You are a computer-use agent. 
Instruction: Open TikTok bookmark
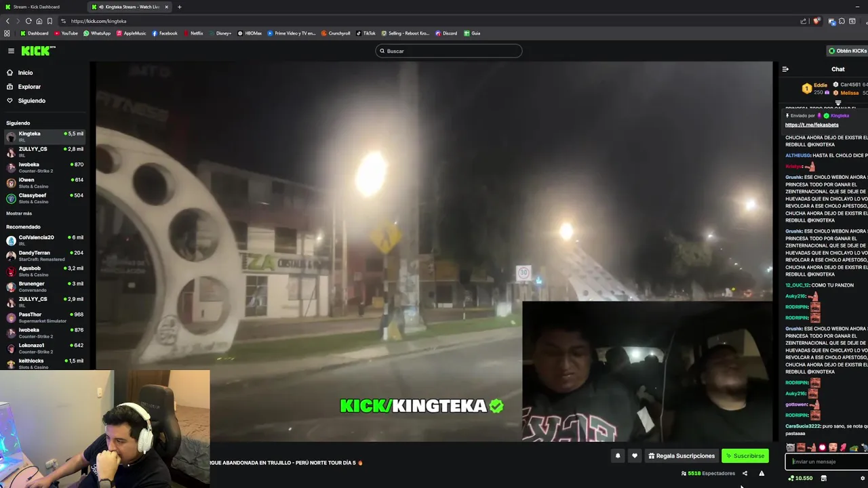click(x=366, y=33)
